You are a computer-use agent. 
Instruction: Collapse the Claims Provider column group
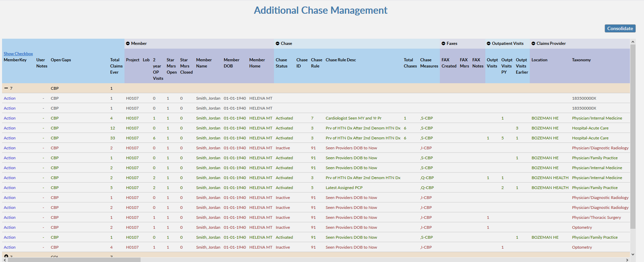(533, 43)
